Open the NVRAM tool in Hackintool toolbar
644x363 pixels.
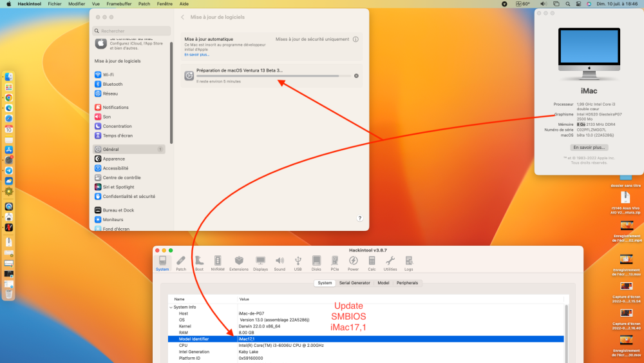217,263
